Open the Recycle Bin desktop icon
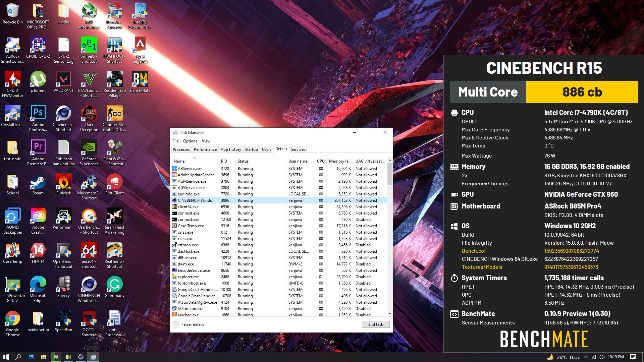 pyautogui.click(x=12, y=14)
